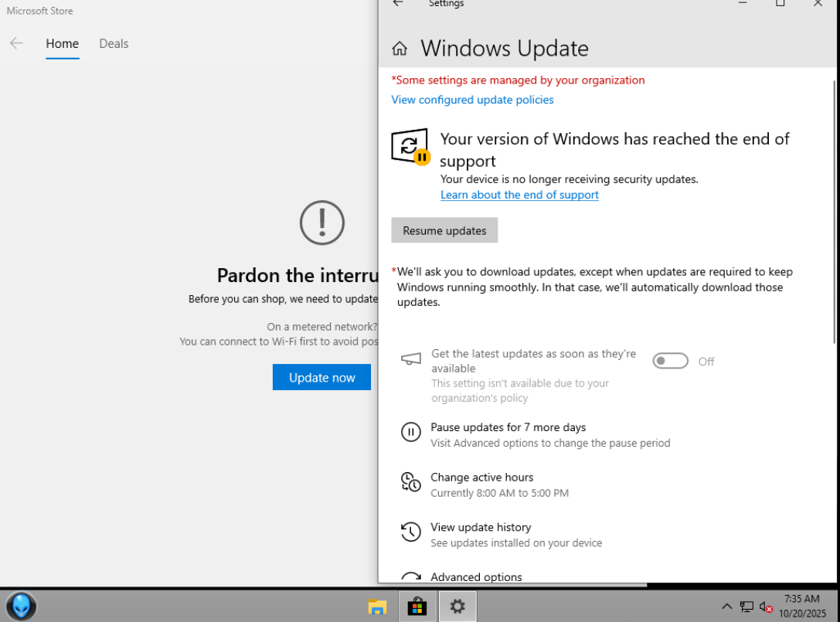The width and height of the screenshot is (840, 622).
Task: Open View configured update policies link
Action: click(x=472, y=100)
